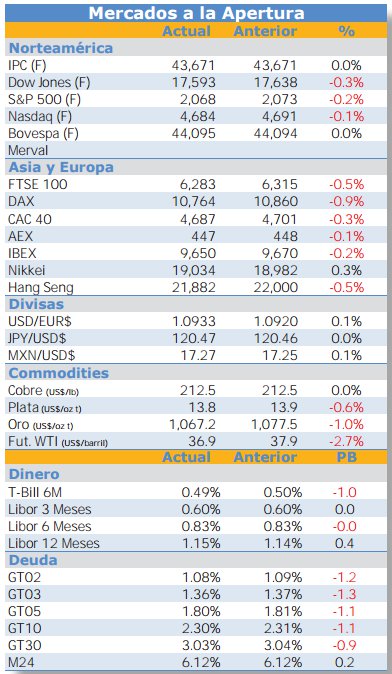Select the M24 row label

click(x=20, y=663)
